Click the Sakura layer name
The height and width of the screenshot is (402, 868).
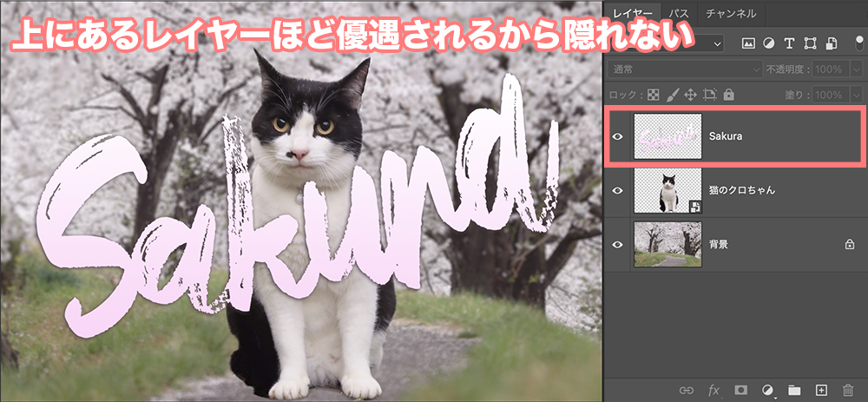(x=726, y=136)
